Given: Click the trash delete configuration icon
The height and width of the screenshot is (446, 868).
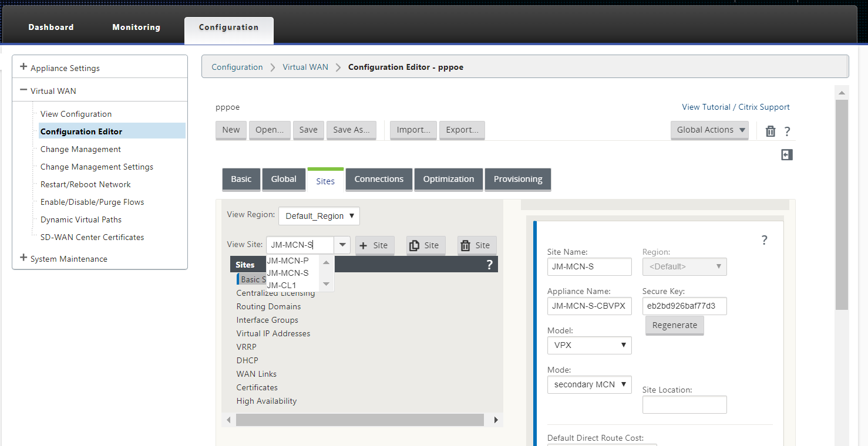Looking at the screenshot, I should click(x=771, y=131).
